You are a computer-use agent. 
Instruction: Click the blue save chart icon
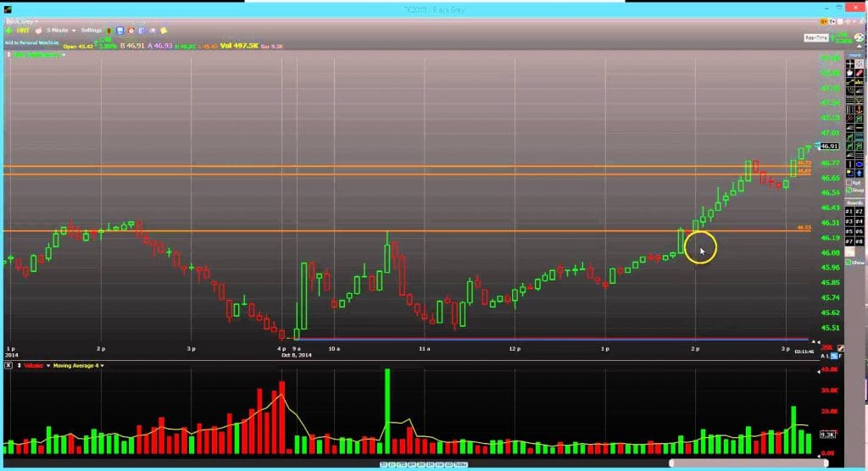coord(120,30)
